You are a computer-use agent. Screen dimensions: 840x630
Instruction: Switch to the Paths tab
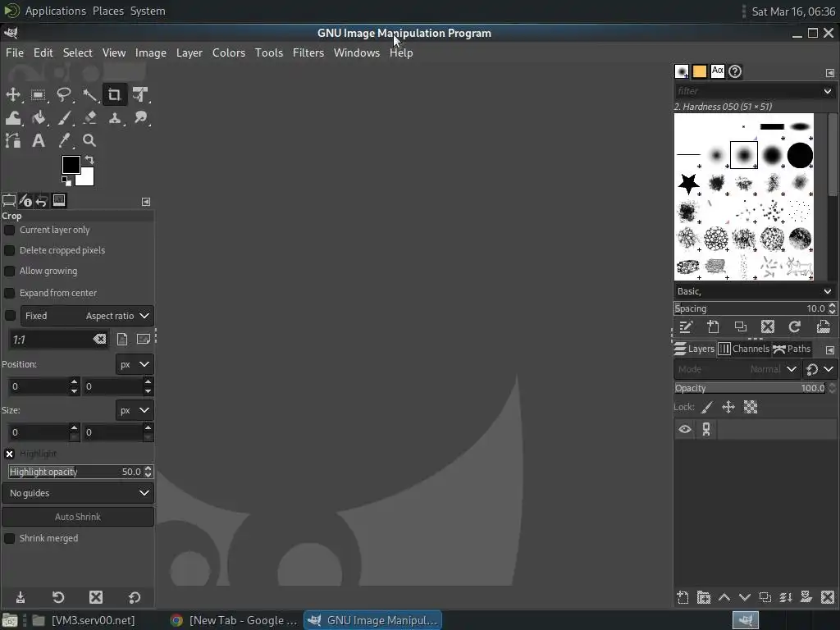(x=792, y=349)
